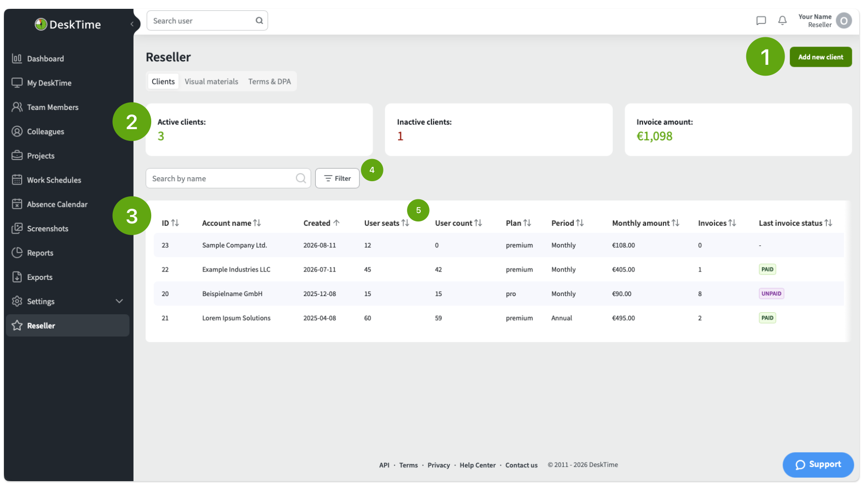This screenshot has width=868, height=489.
Task: Open the Screenshots icon
Action: (17, 228)
